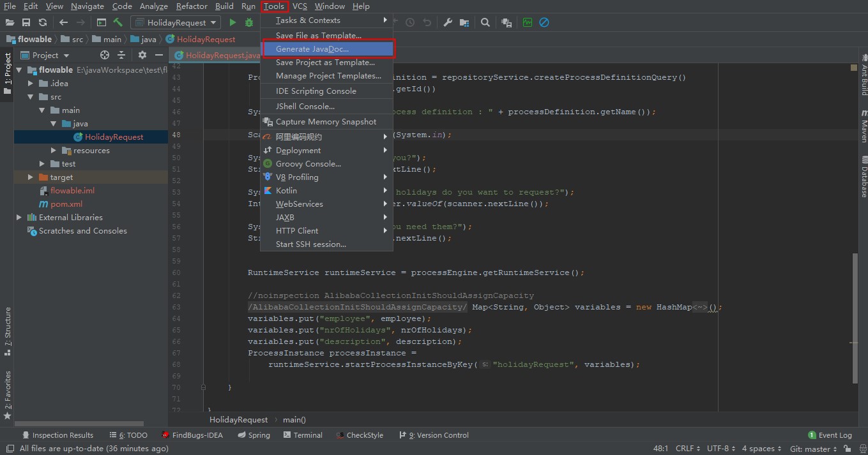Toggle the Terminal tool window
This screenshot has height=455, width=868.
[x=302, y=435]
